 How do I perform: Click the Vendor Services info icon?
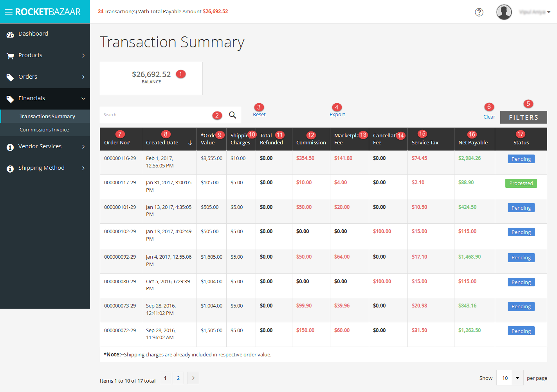10,147
